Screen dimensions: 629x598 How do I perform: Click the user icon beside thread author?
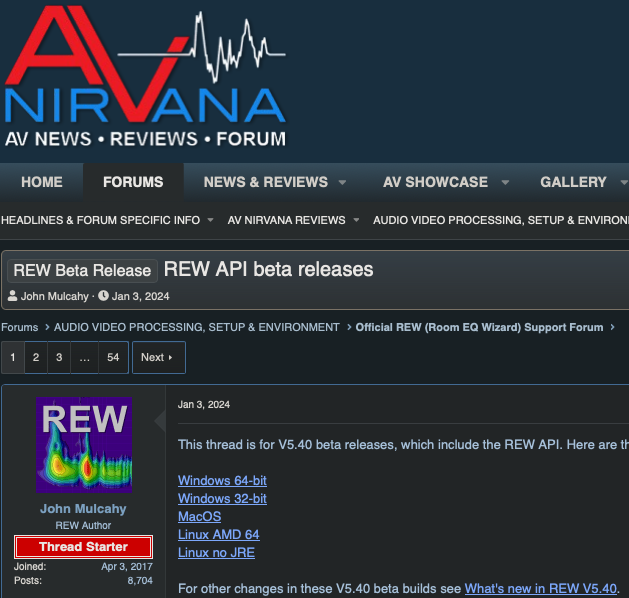[x=12, y=296]
